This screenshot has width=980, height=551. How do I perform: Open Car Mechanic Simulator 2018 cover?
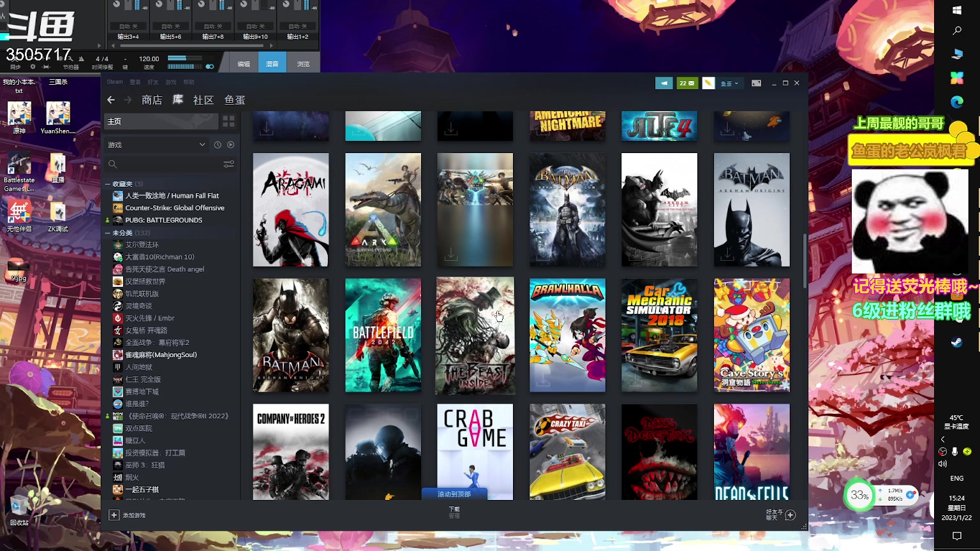point(659,335)
